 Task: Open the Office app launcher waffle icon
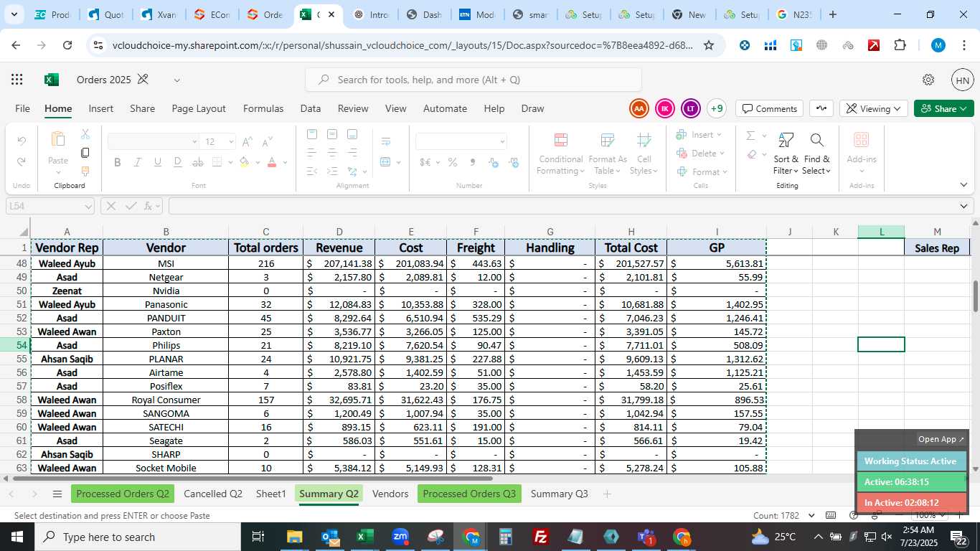tap(17, 80)
